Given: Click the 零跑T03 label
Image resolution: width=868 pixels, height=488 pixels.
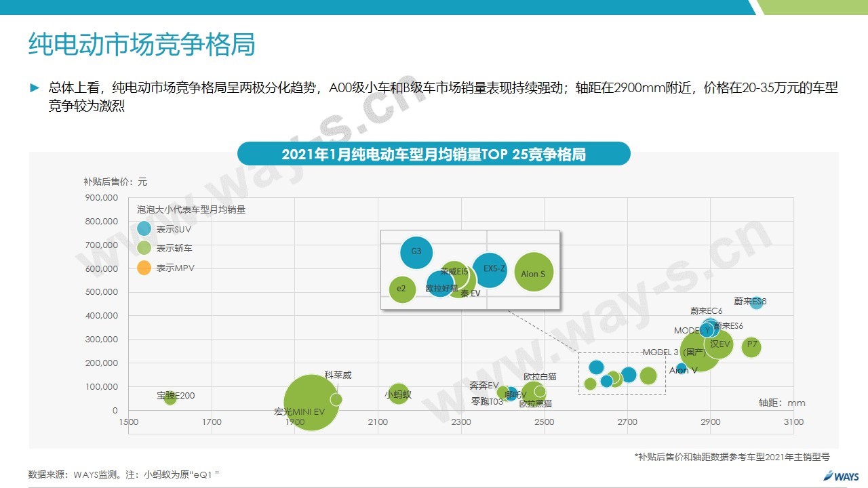Looking at the screenshot, I should click(x=487, y=401).
